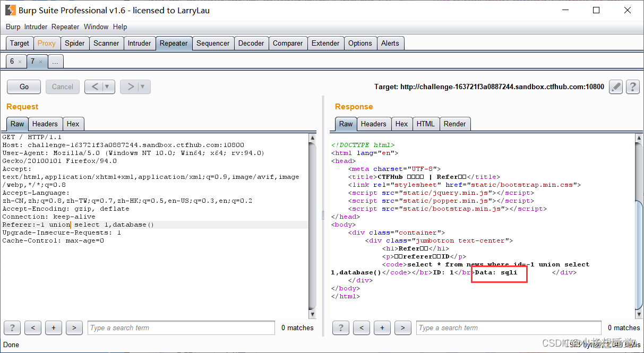Image resolution: width=644 pixels, height=353 pixels.
Task: Switch to the Alerts tab
Action: pos(390,43)
